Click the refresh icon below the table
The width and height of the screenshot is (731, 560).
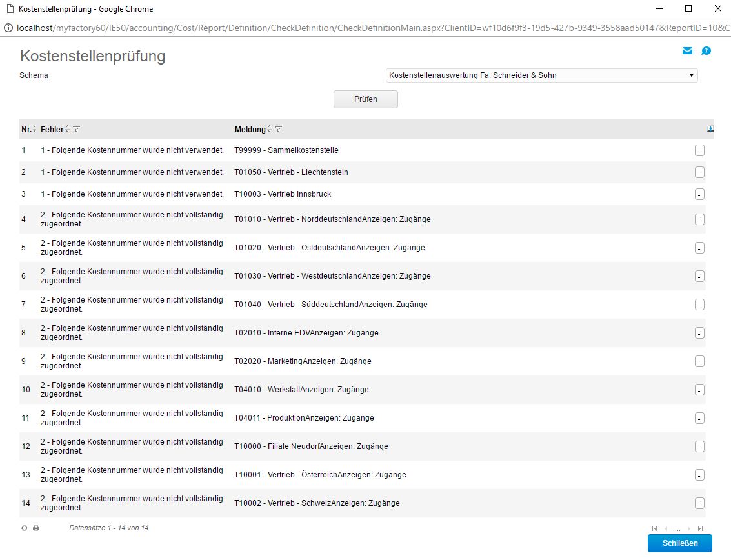click(25, 528)
